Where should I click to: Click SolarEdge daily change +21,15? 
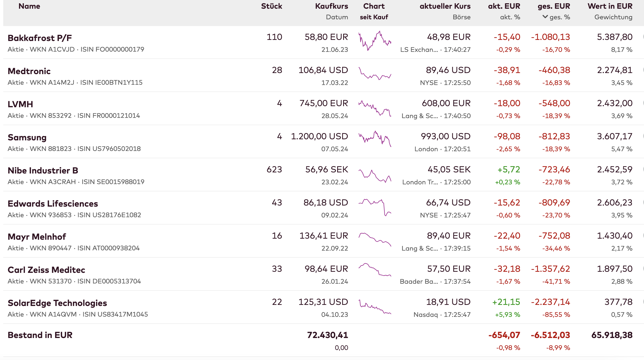[506, 302]
